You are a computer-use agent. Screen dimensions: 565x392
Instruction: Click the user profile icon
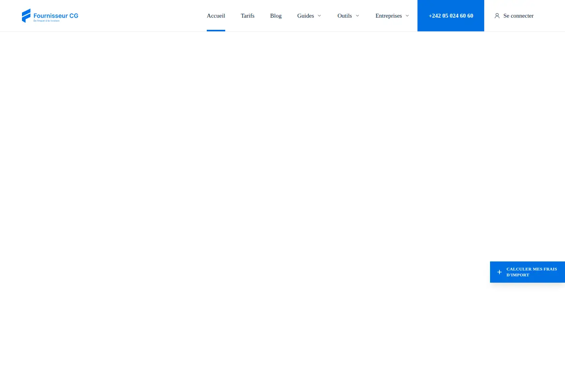(x=497, y=16)
